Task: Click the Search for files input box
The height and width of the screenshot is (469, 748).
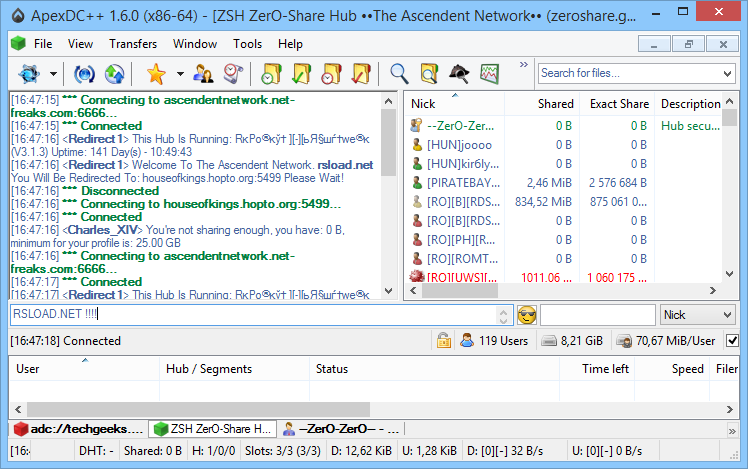Action: 629,73
